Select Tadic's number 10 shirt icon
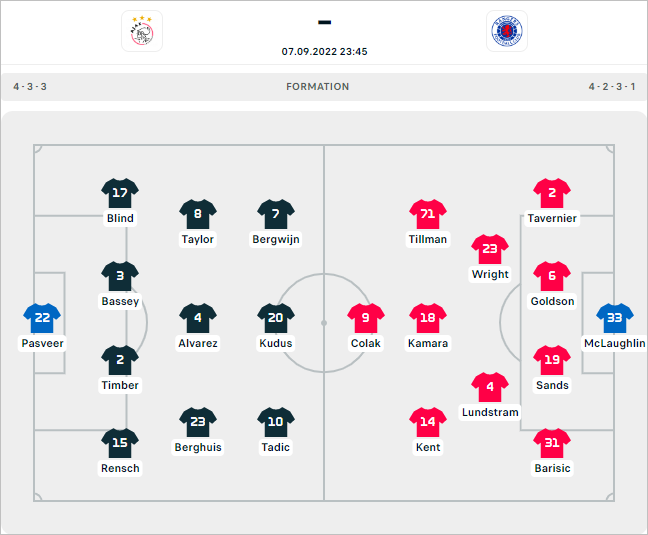The width and height of the screenshot is (648, 535). 276,422
